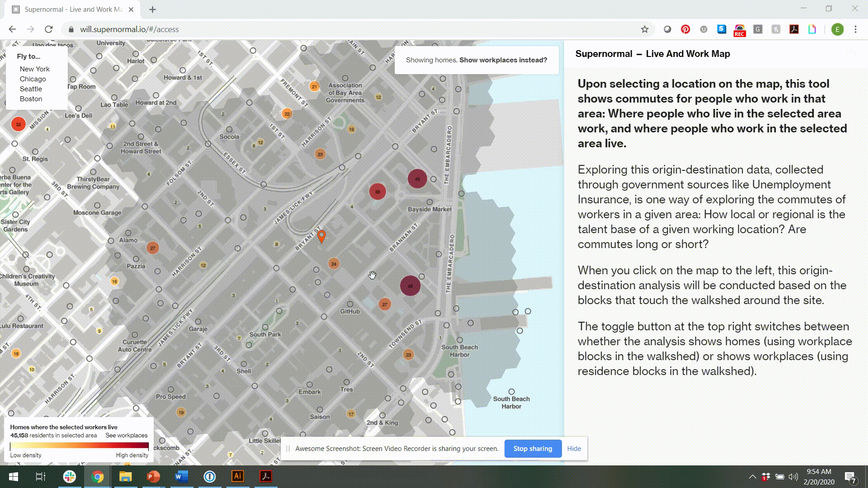Viewport: 868px width, 488px height.
Task: Open a new browser tab
Action: [x=152, y=9]
